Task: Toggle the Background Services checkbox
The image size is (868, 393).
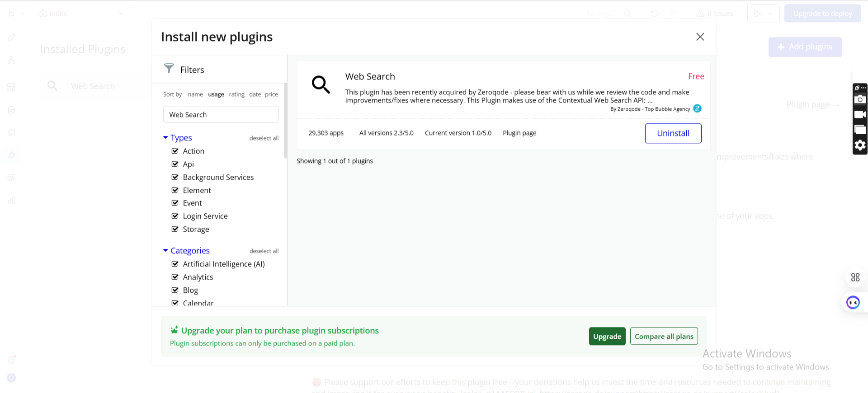Action: click(x=175, y=177)
